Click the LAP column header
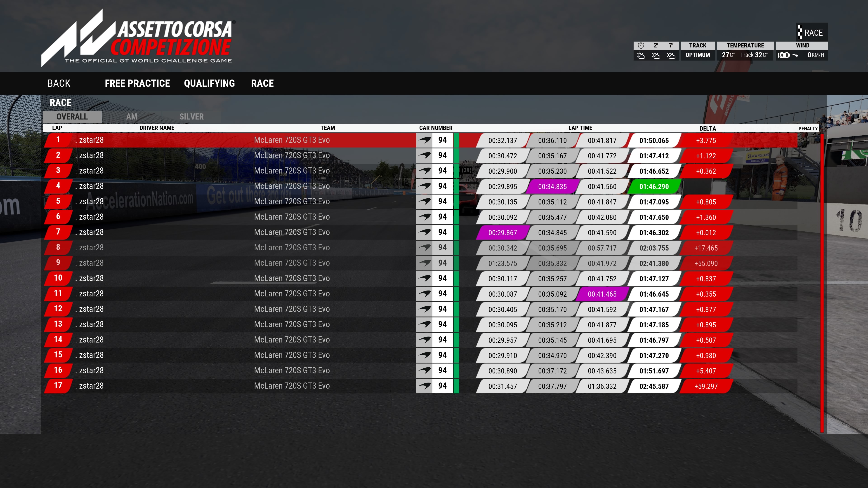Screen dimensions: 868x488 pos(57,128)
